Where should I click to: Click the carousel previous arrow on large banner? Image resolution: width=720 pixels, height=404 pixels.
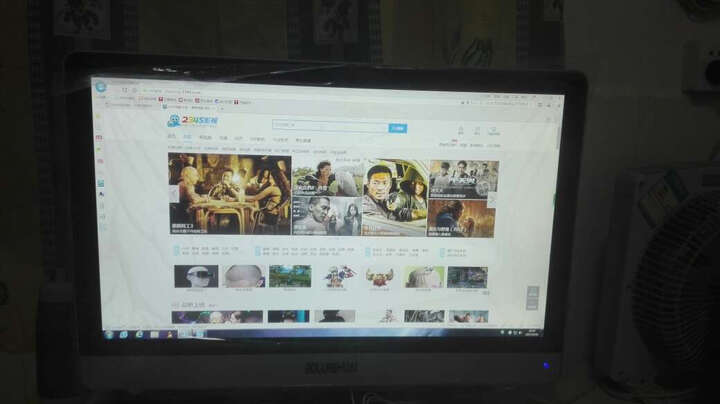coord(174,194)
